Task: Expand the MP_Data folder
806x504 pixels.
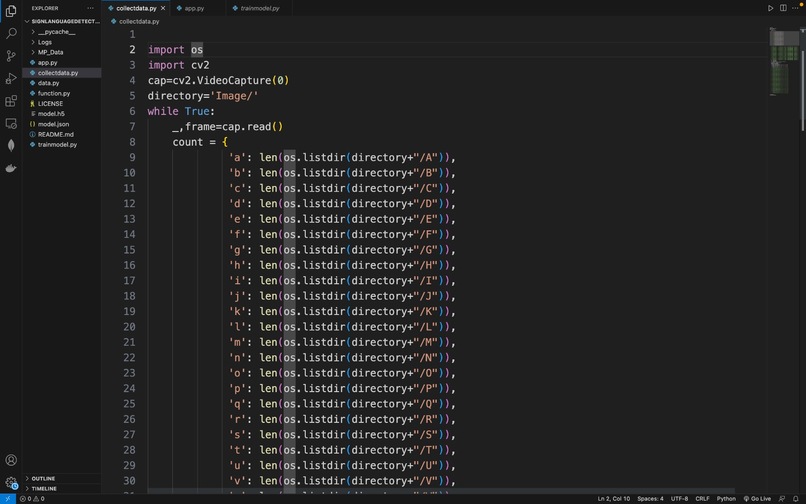Action: point(62,52)
